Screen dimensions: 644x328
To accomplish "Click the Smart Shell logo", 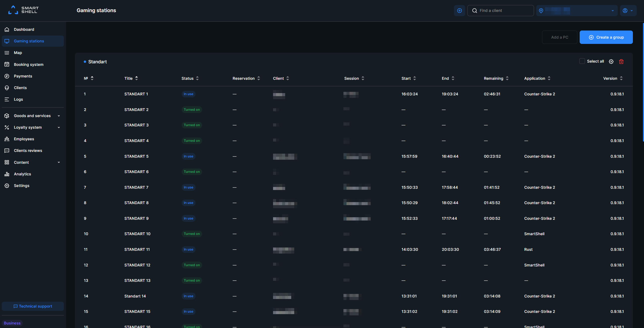I will [x=23, y=10].
